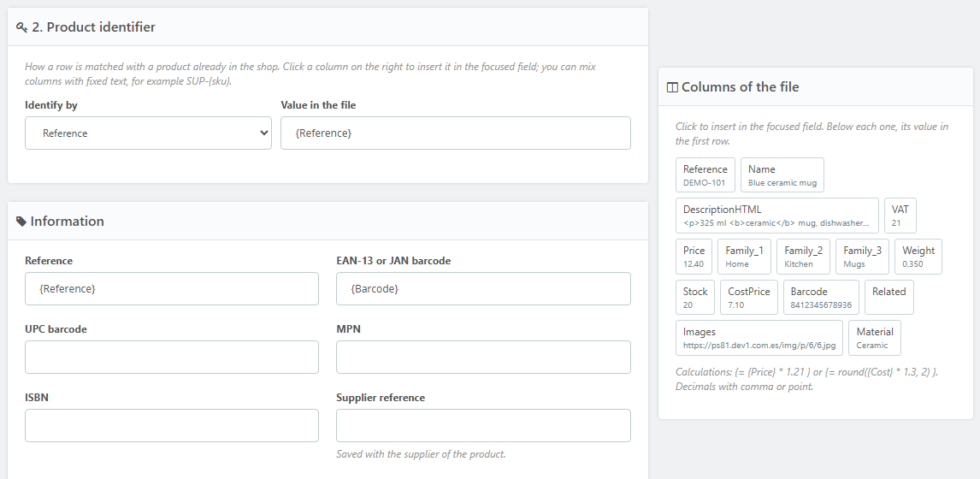Insert the DescriptionHTML column chip
This screenshot has width=980, height=479.
click(776, 216)
